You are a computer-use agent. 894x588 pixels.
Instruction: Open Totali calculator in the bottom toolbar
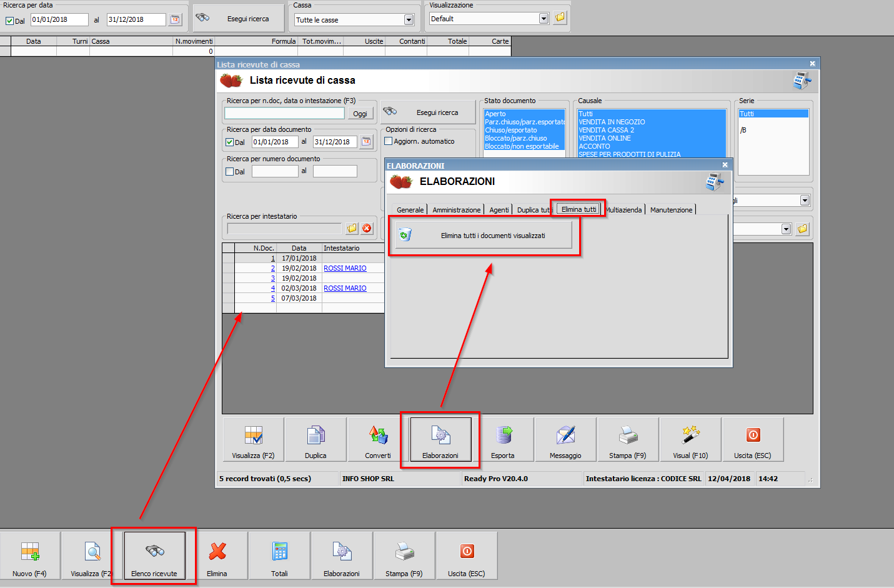click(279, 556)
